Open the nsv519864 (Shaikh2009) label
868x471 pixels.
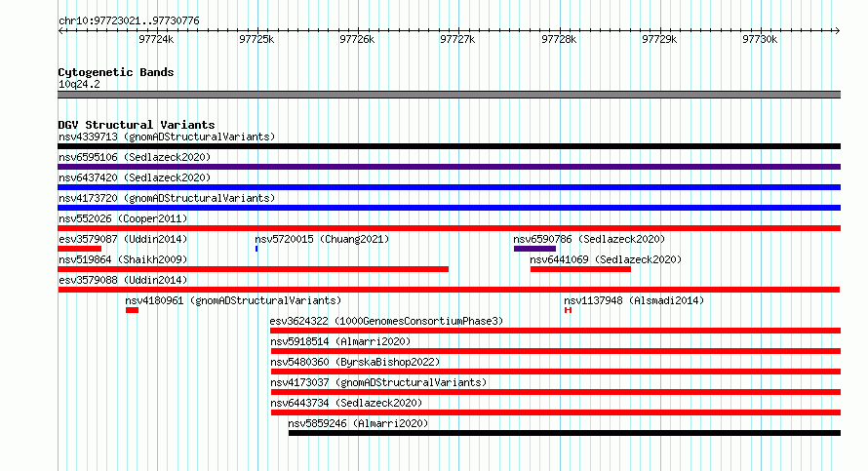click(123, 259)
